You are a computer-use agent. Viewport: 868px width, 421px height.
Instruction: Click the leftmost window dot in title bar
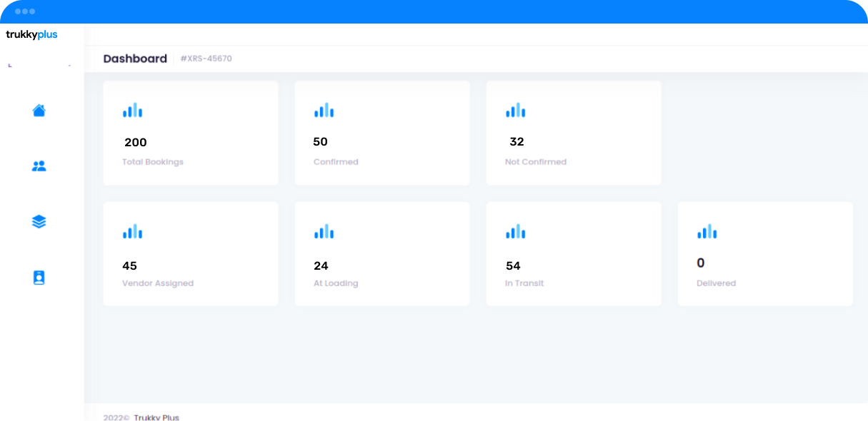click(x=16, y=11)
